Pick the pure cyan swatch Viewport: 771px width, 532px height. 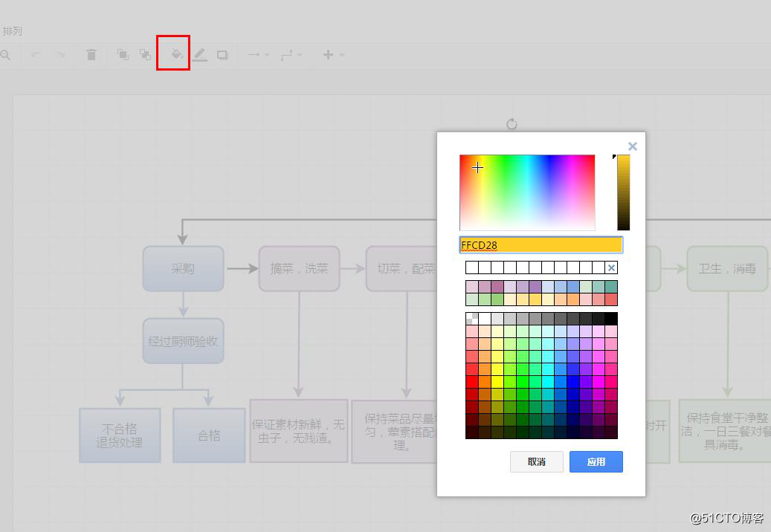pos(548,382)
